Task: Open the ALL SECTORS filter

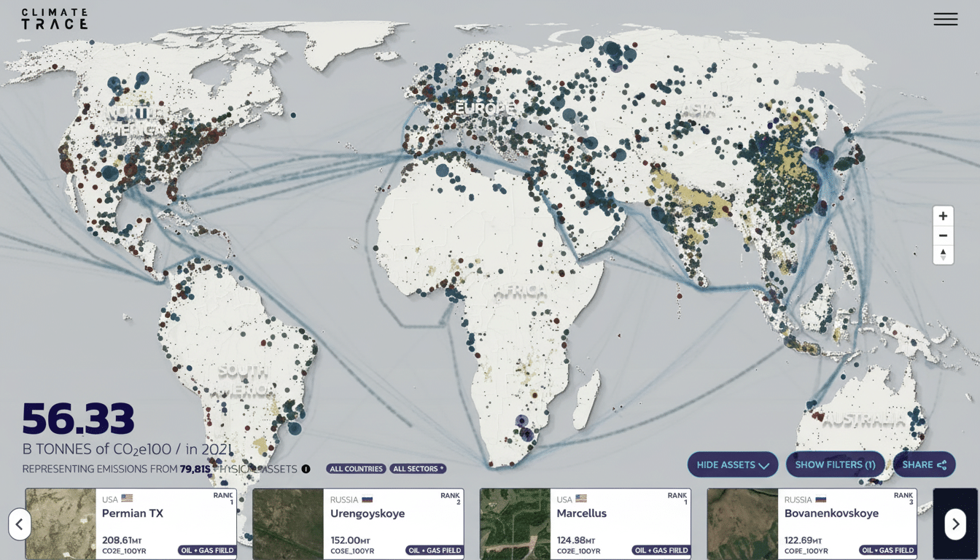Action: pyautogui.click(x=418, y=469)
